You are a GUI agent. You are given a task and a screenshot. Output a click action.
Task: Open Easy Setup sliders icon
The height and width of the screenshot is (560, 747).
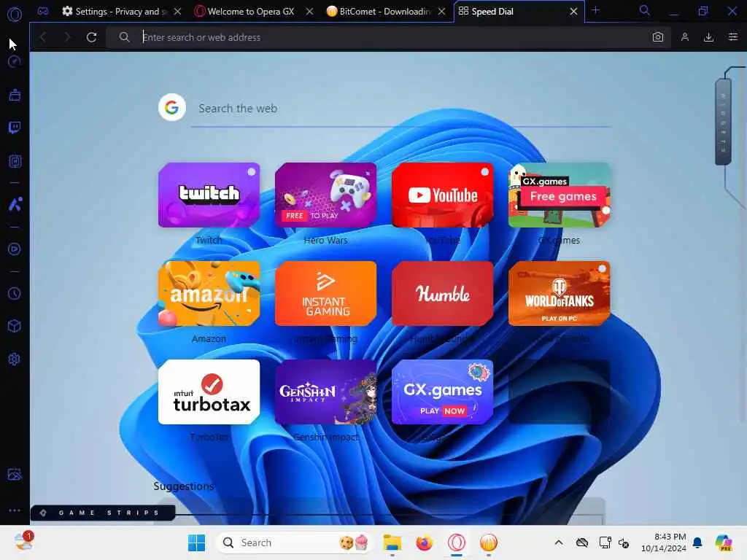(732, 37)
